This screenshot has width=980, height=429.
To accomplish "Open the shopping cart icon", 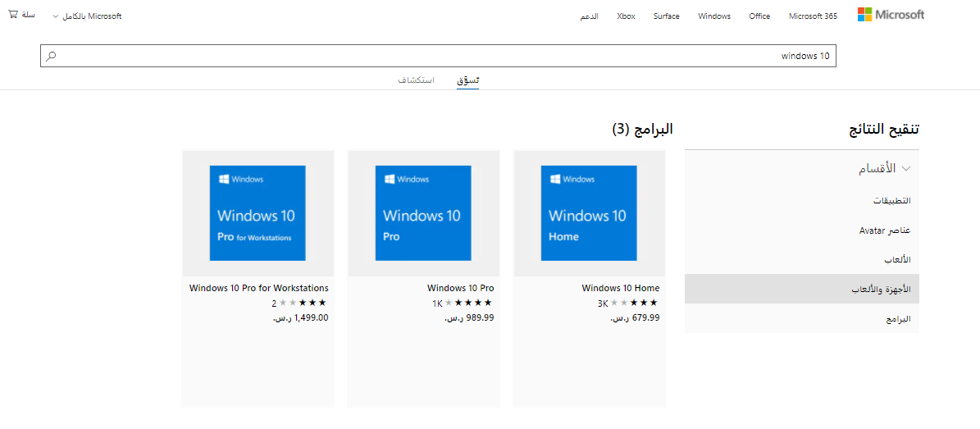I will pos(13,15).
